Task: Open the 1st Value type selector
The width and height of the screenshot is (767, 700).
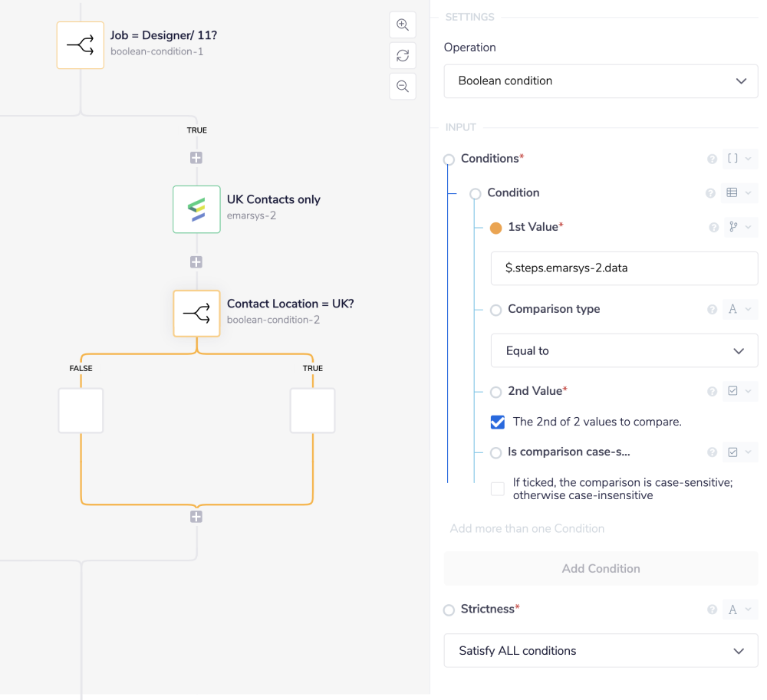Action: pyautogui.click(x=739, y=227)
